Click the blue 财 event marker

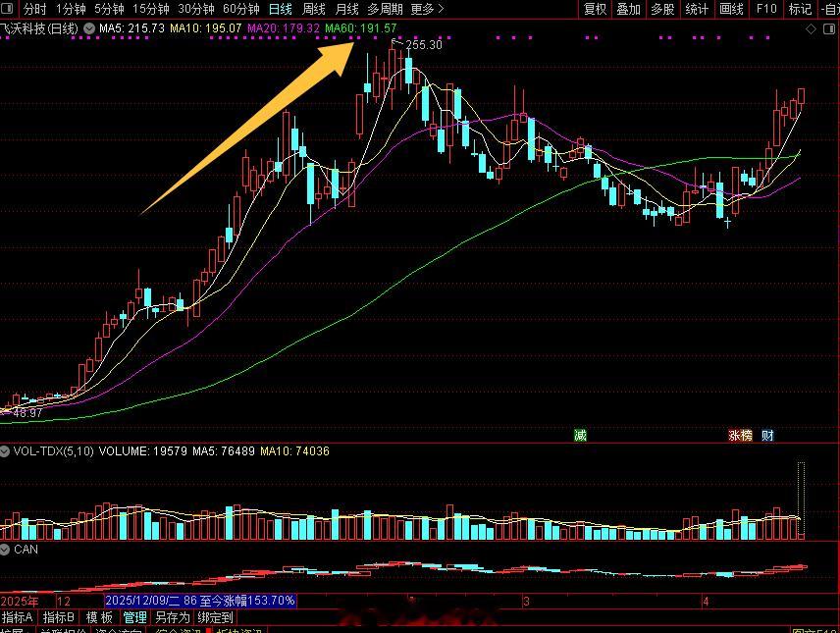click(767, 435)
